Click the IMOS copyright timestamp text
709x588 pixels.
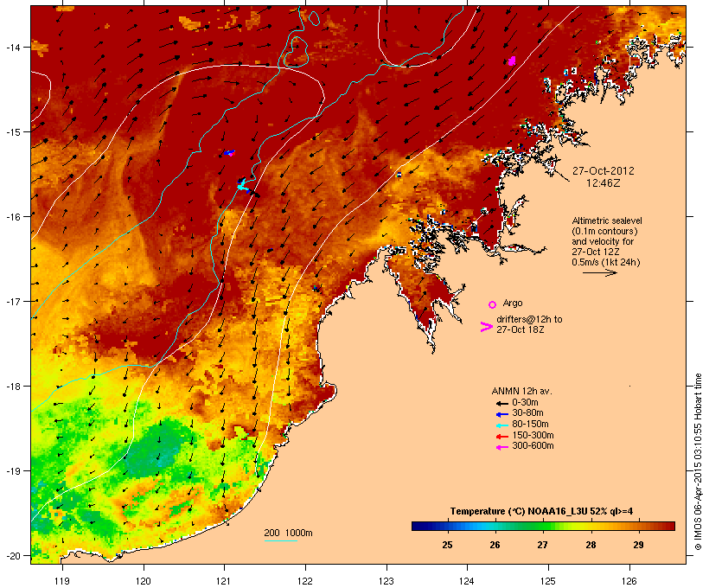point(698,462)
